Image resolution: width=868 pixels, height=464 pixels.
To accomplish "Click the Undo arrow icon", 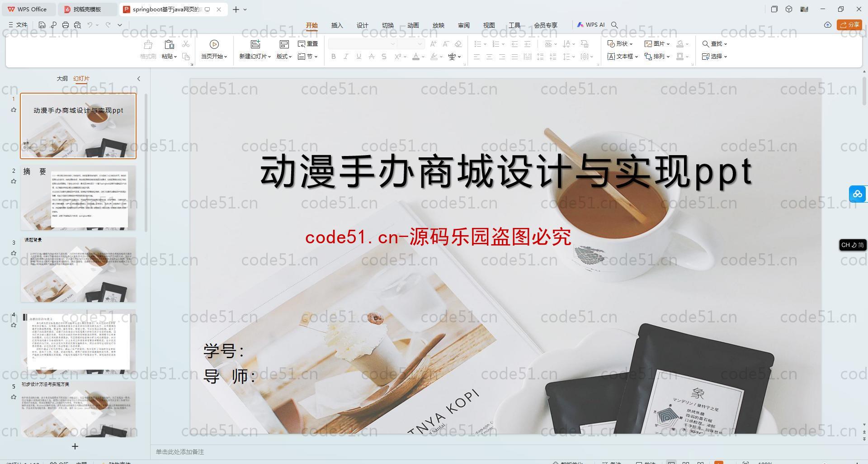I will 90,25.
